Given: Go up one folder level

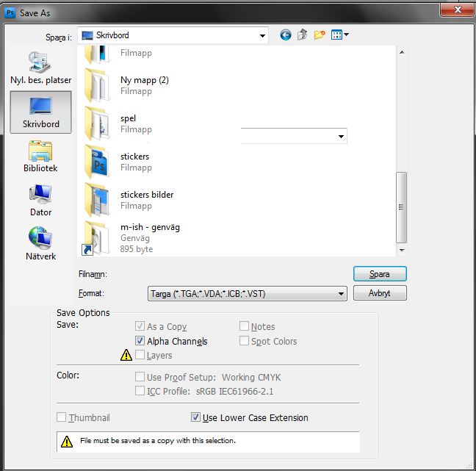Looking at the screenshot, I should (x=303, y=35).
